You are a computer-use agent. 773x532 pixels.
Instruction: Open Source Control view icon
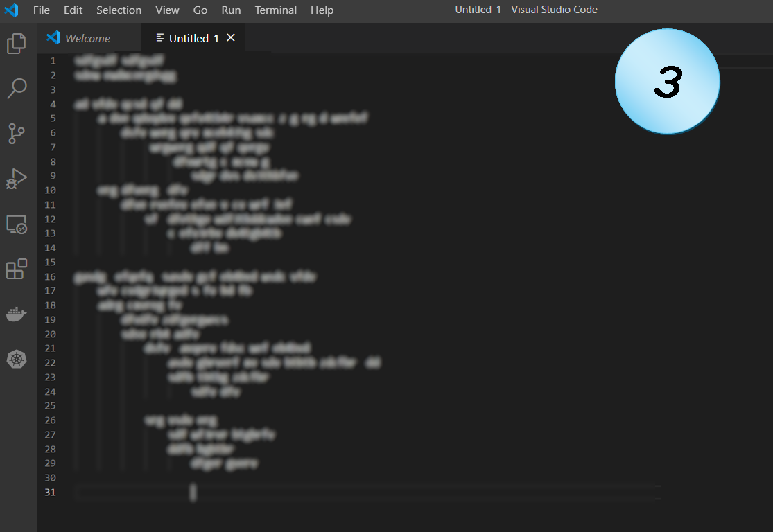[x=17, y=134]
